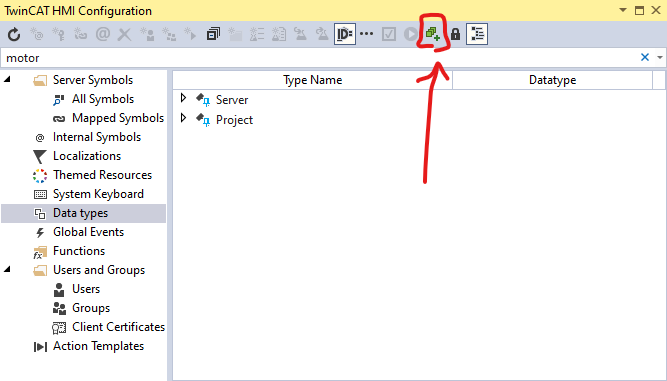Open All Symbols in the tree
Screen dimensions: 667x381
tap(103, 99)
